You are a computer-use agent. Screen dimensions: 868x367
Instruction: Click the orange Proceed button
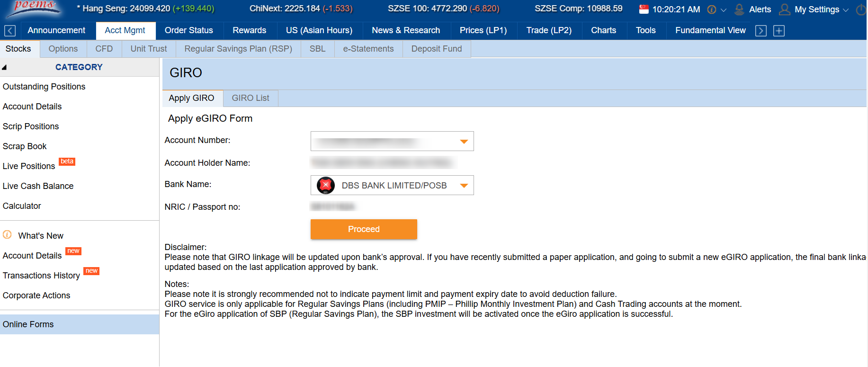pos(364,229)
